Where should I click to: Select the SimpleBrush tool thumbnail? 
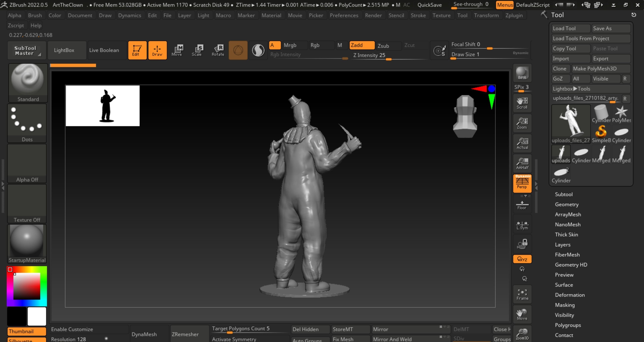[601, 134]
